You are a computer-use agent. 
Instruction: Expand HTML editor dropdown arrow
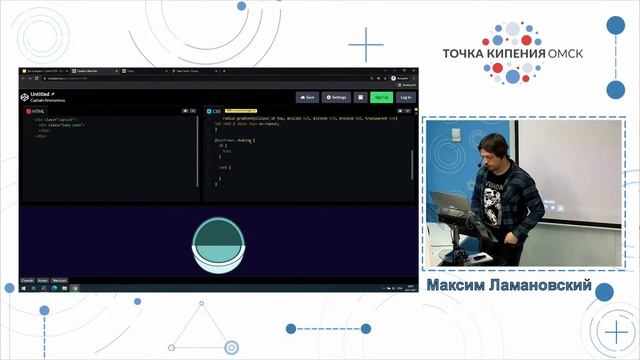pyautogui.click(x=193, y=111)
